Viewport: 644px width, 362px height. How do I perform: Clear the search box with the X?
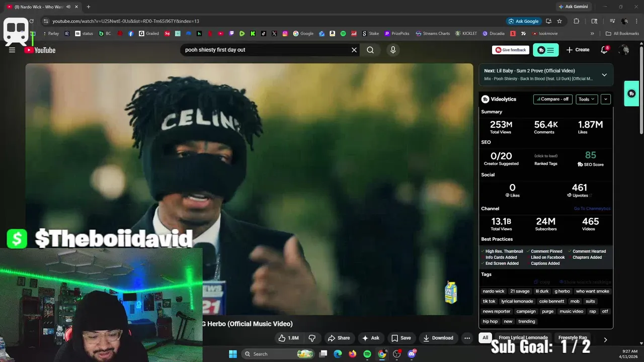point(354,50)
